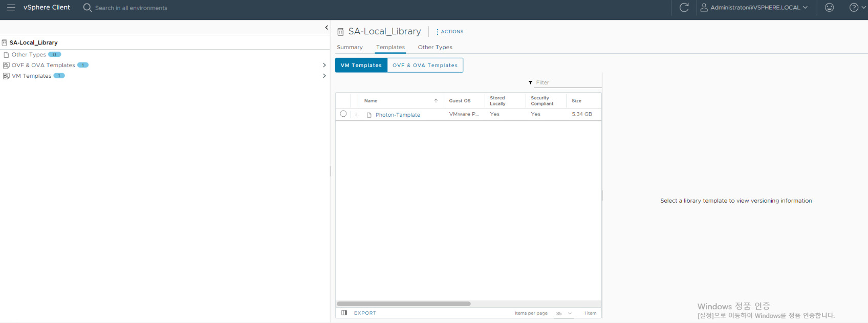The image size is (868, 323).
Task: Click the search magnifier icon
Action: point(88,8)
